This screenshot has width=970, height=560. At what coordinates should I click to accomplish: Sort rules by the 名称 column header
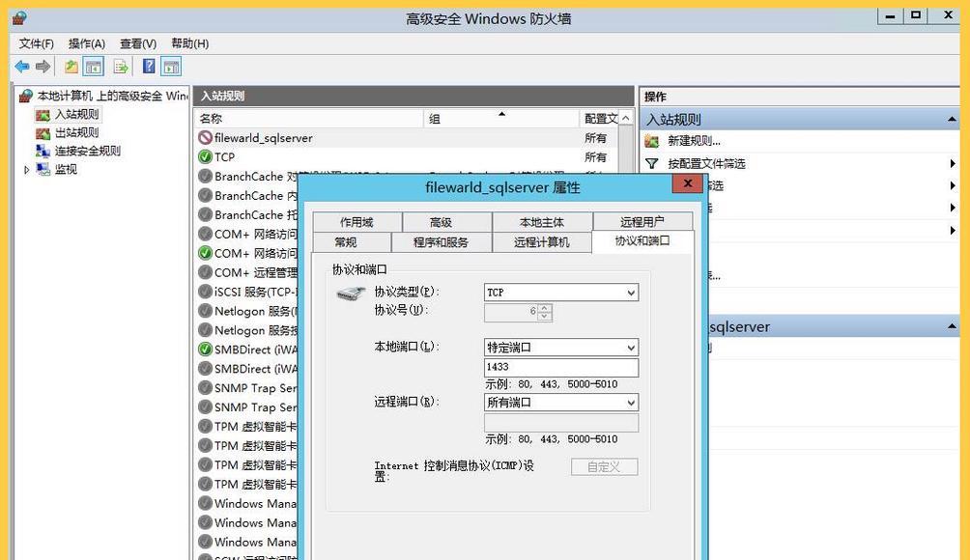(309, 119)
